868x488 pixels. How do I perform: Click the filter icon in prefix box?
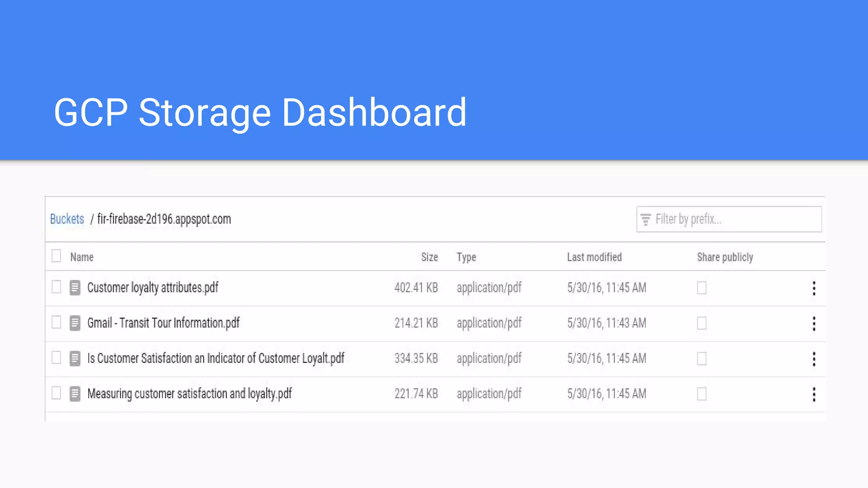click(x=645, y=219)
